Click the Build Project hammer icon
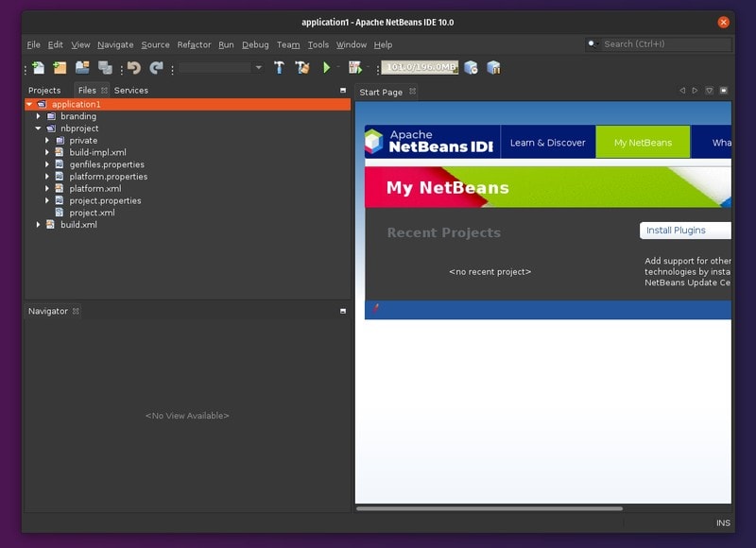756x548 pixels. tap(279, 67)
